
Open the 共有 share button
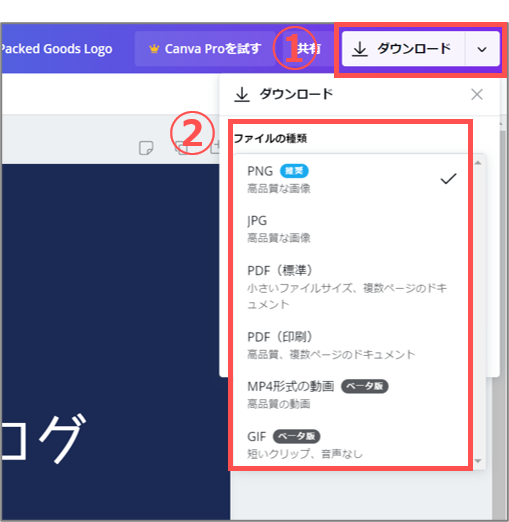coord(308,49)
